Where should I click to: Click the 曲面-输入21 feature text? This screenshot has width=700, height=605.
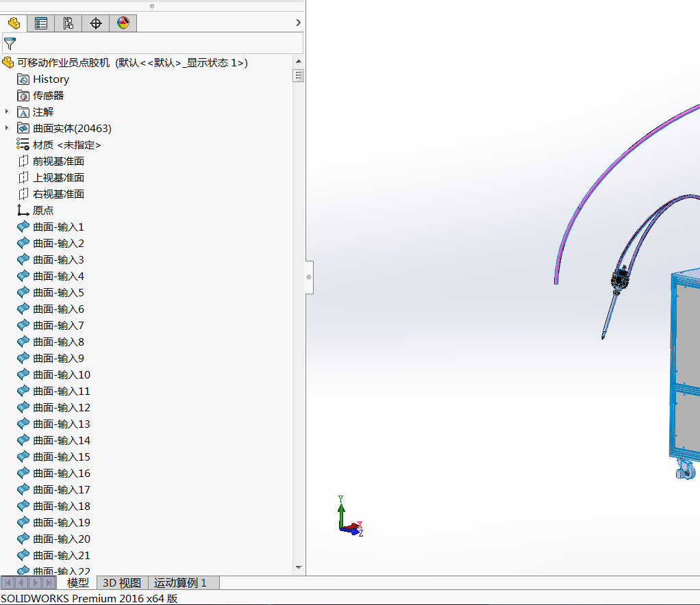point(62,556)
